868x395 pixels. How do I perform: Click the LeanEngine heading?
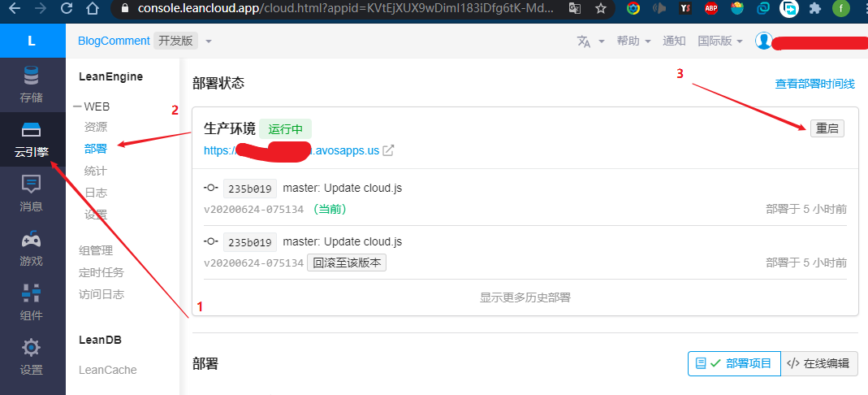(110, 77)
